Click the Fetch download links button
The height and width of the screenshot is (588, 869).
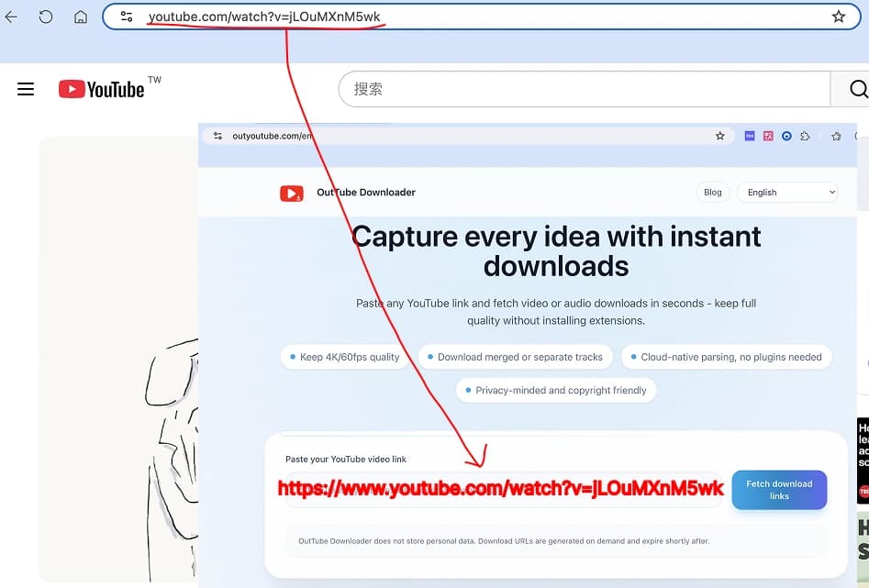point(779,490)
